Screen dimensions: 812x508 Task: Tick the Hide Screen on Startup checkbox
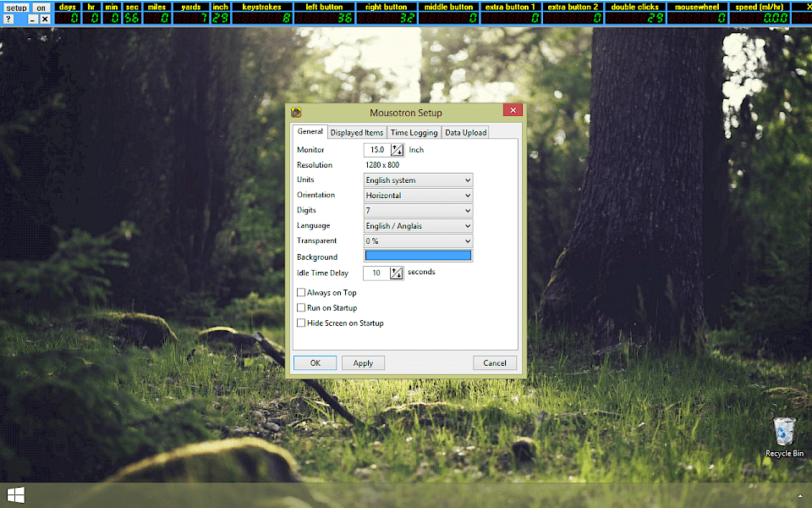tap(301, 323)
